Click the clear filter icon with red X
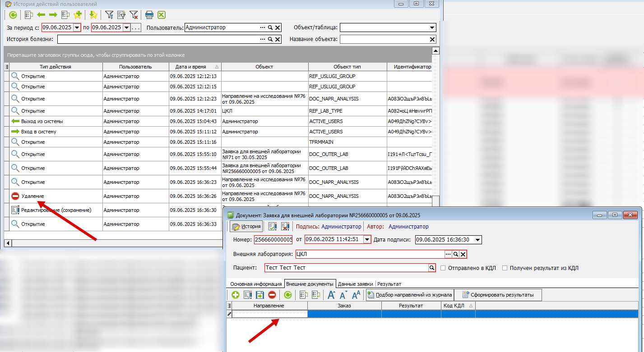 pos(134,15)
